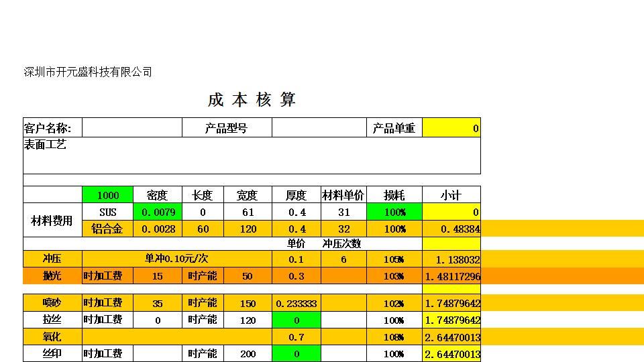Click the 拉丝 capacity value 120
The height and width of the screenshot is (362, 644).
coord(248,320)
